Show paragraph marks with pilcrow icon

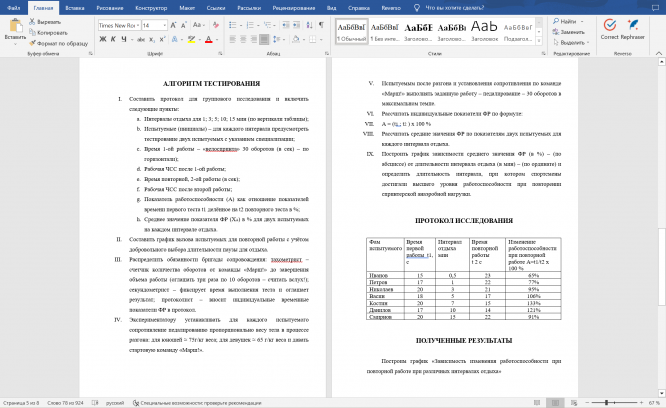320,22
